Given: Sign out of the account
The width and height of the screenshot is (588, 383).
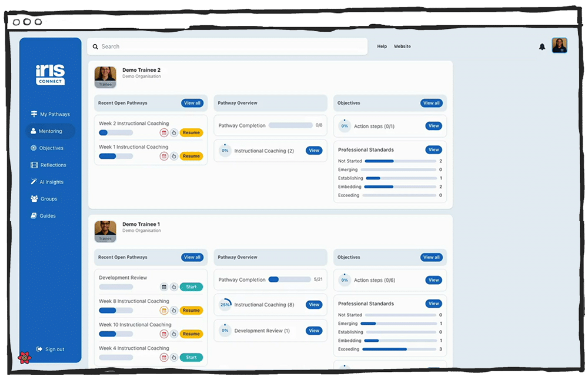Looking at the screenshot, I should (x=50, y=349).
